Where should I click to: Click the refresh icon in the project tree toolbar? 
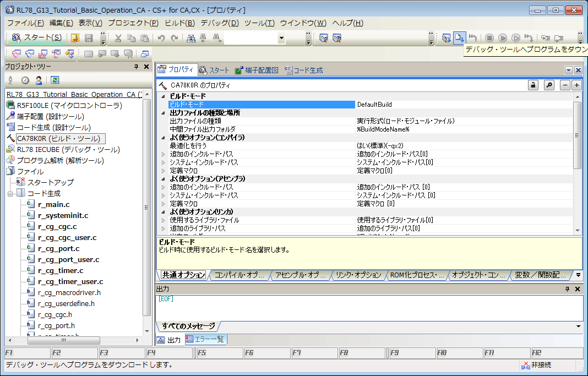55,80
